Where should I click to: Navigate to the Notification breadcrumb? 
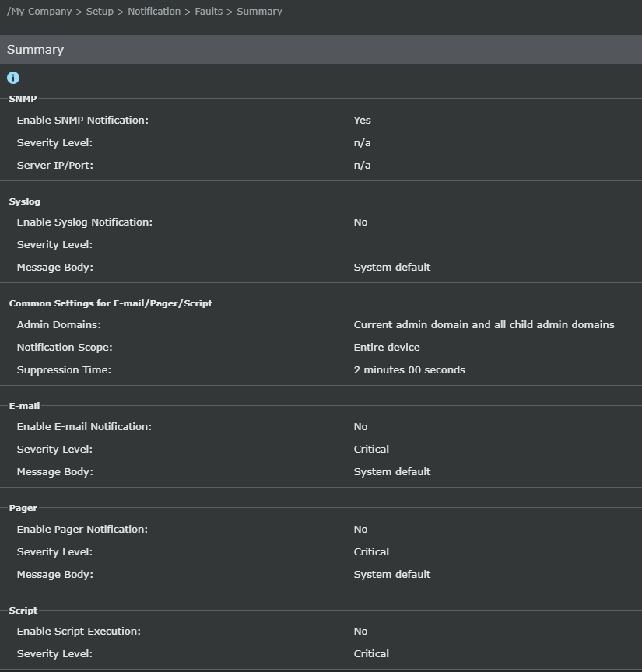click(x=154, y=12)
